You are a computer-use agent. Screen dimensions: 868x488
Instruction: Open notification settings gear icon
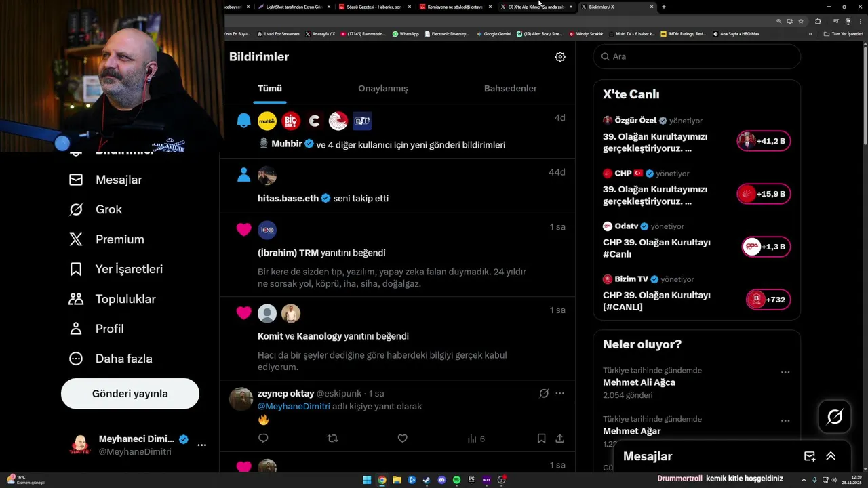pyautogui.click(x=560, y=57)
